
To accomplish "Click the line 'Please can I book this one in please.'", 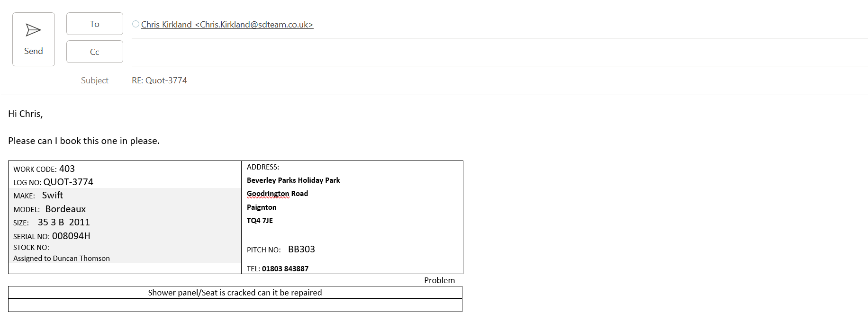I will tap(84, 141).
